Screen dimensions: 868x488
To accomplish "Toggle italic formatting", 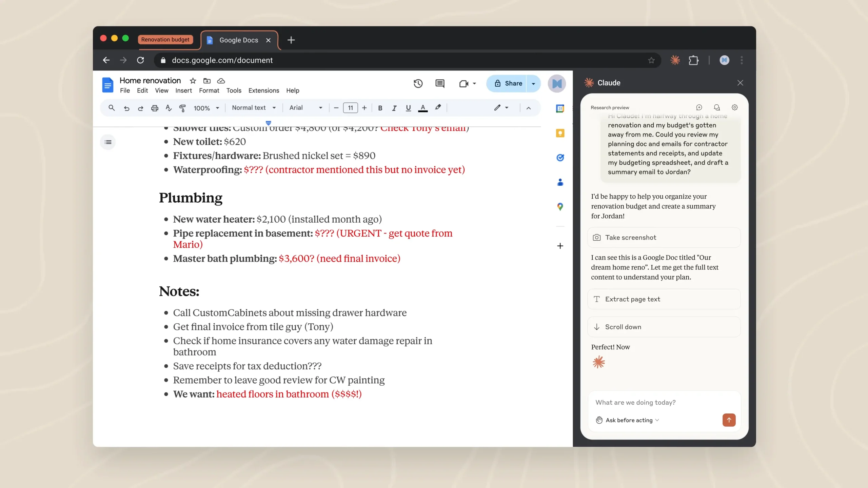I will pyautogui.click(x=394, y=108).
